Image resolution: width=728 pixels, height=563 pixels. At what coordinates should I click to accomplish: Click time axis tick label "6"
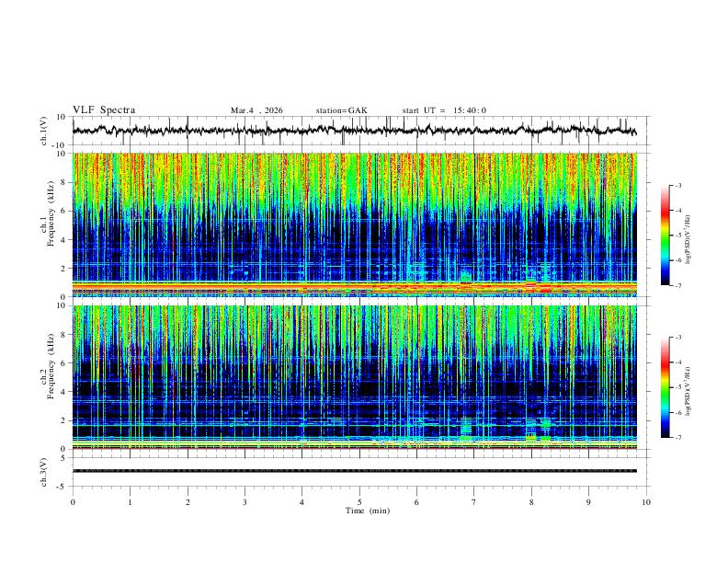[417, 502]
